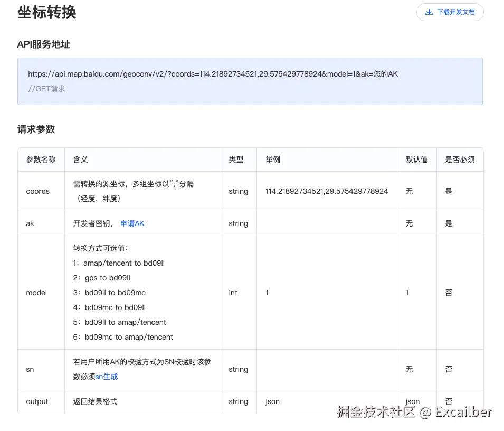The height and width of the screenshot is (431, 504).
Task: Click the 需转换的源坐标 description text
Action: click(x=134, y=191)
